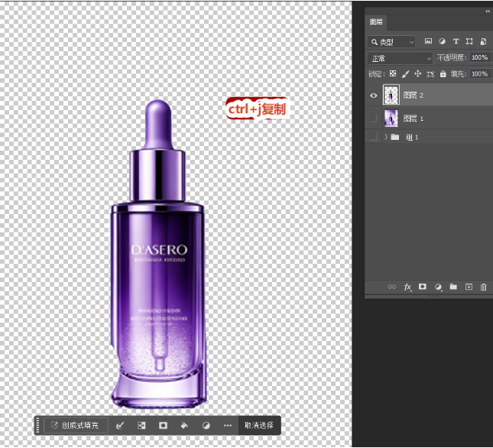Viewport: 493px width, 448px height.
Task: Add layer mask icon in panel footer
Action: click(422, 287)
